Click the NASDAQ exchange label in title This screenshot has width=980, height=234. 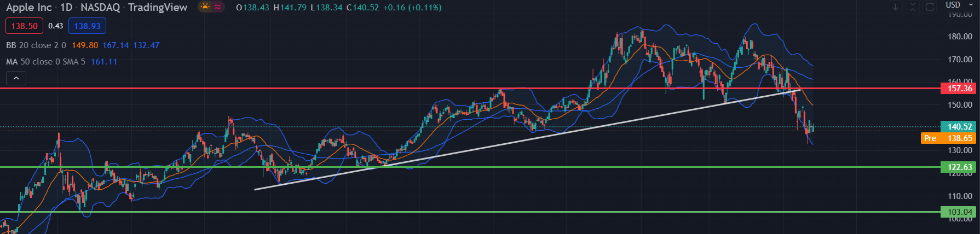pyautogui.click(x=100, y=8)
